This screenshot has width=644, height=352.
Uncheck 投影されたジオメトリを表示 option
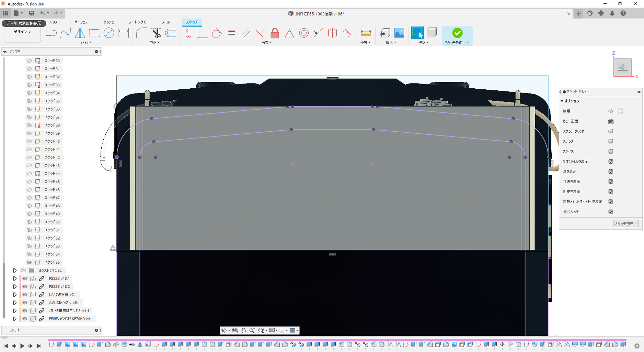611,202
